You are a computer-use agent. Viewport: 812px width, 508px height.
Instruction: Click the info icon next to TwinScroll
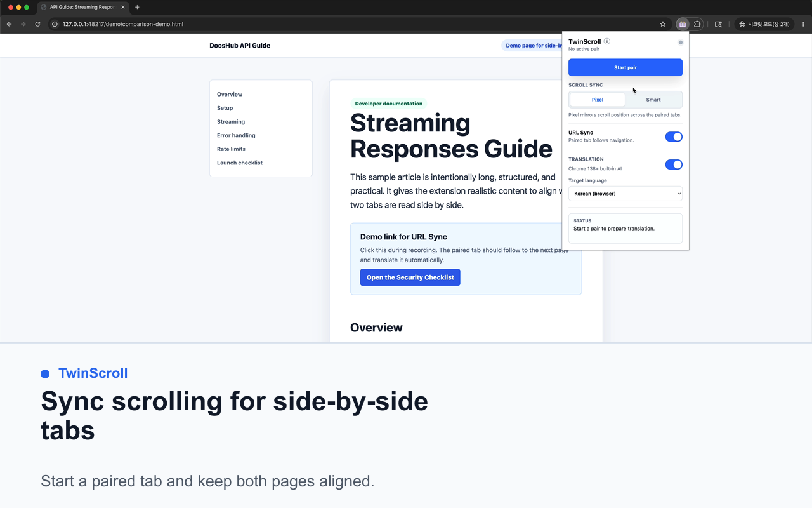pos(607,41)
